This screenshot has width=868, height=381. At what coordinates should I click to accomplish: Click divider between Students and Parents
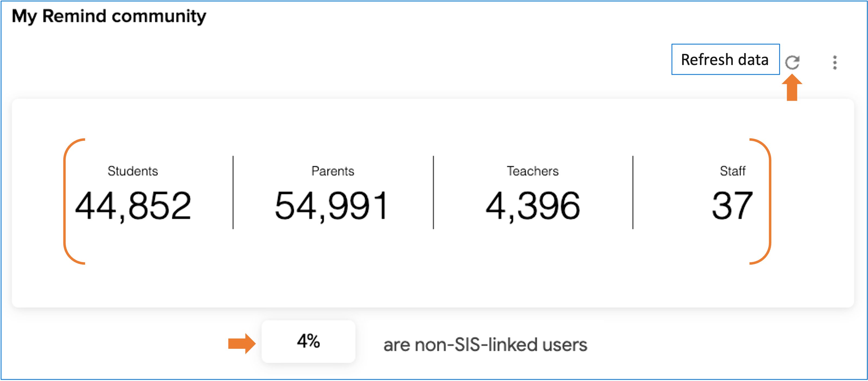[x=233, y=192]
